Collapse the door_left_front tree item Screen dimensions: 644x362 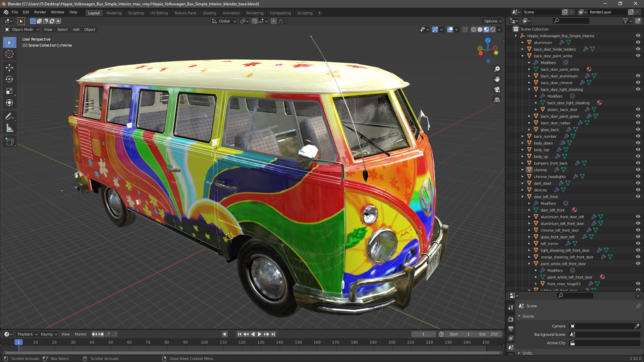523,197
